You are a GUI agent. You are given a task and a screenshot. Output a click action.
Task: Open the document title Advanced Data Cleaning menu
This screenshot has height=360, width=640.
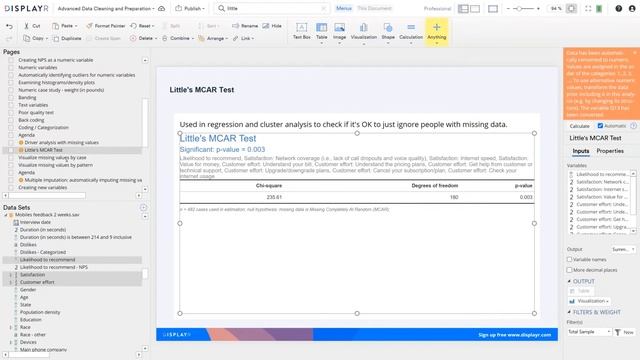106,9
